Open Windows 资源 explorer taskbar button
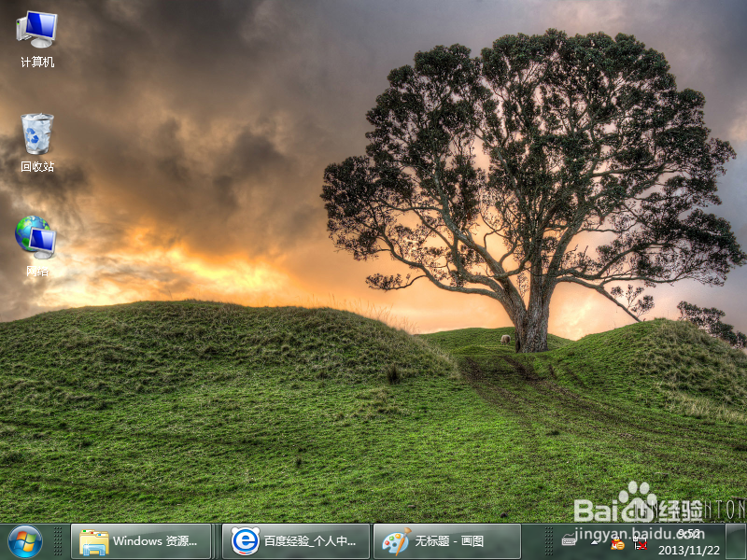The width and height of the screenshot is (747, 560). [141, 541]
